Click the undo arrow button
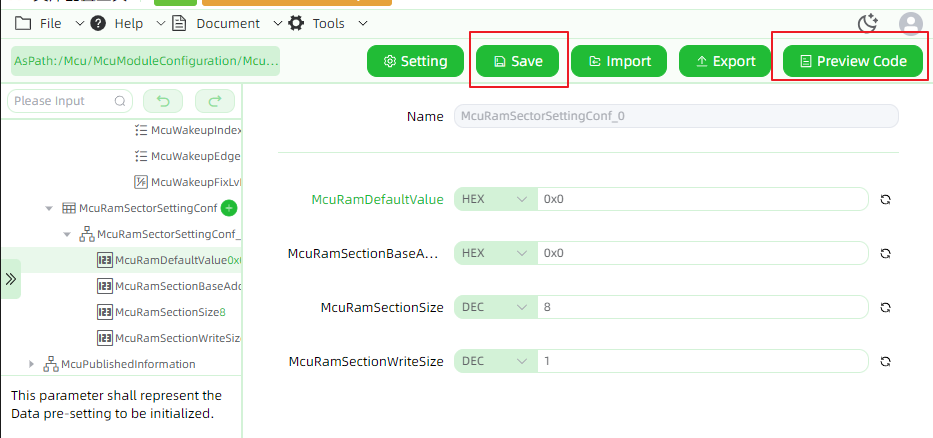Viewport: 933px width, 438px height. [163, 101]
